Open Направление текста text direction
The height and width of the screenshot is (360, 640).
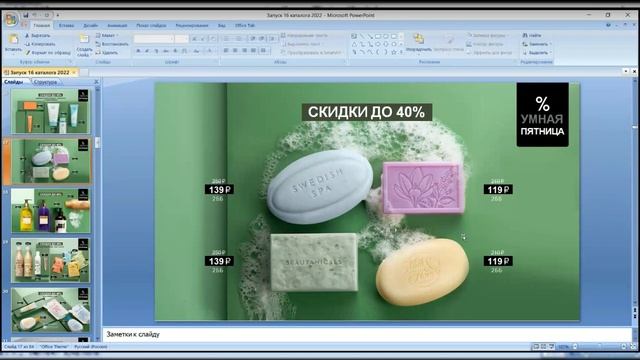[304, 36]
